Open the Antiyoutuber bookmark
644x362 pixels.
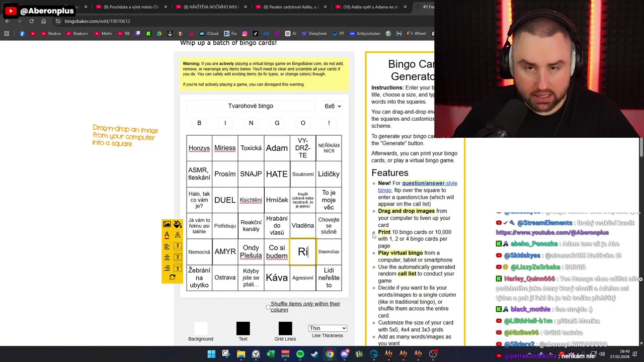364,34
